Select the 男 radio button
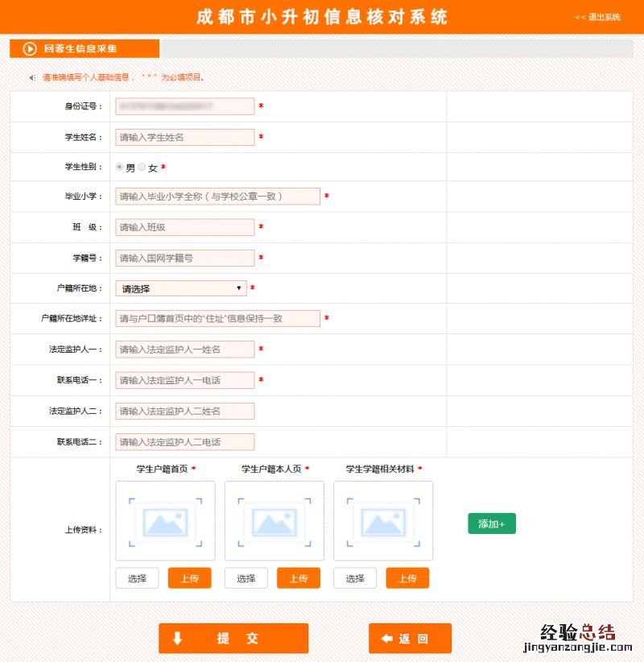The width and height of the screenshot is (644, 662). click(120, 168)
